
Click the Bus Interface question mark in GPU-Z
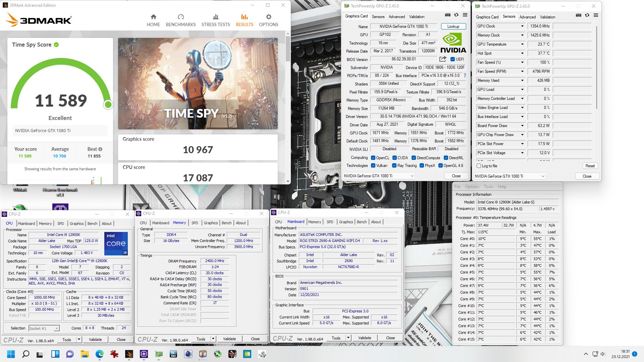tap(465, 75)
